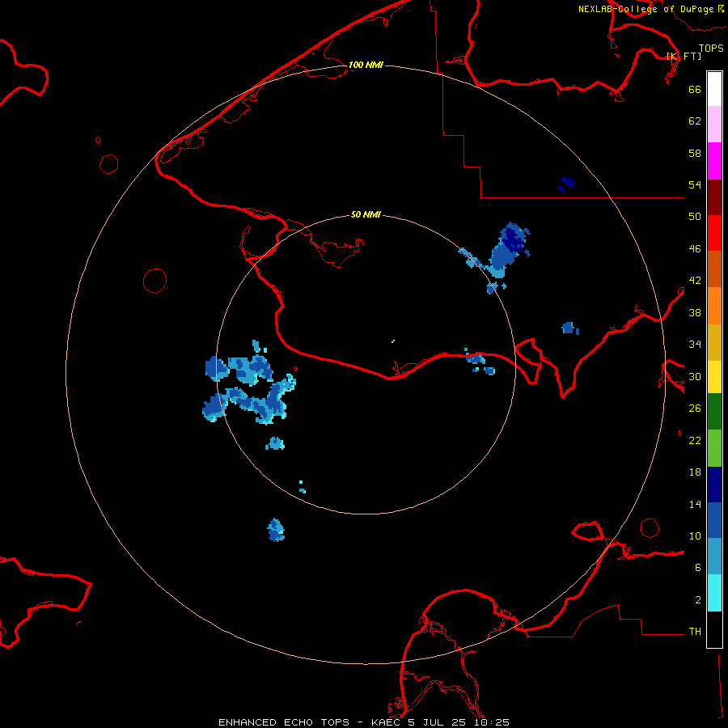Image resolution: width=728 pixels, height=728 pixels.
Task: Click the dark orange swatch between 46 and 42
Action: point(714,269)
